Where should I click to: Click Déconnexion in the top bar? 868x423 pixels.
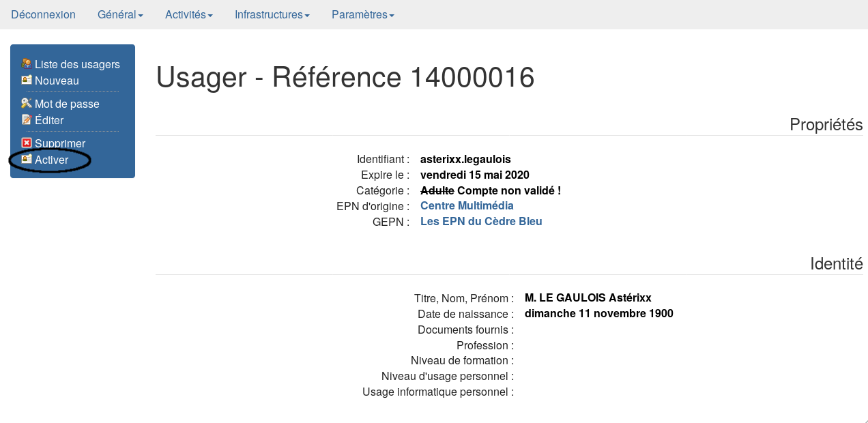click(43, 14)
